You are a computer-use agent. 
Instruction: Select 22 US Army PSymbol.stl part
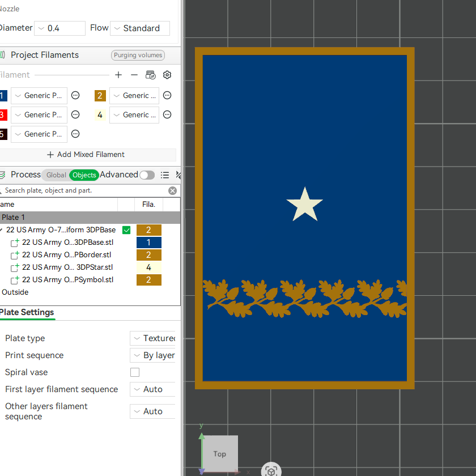(x=67, y=280)
